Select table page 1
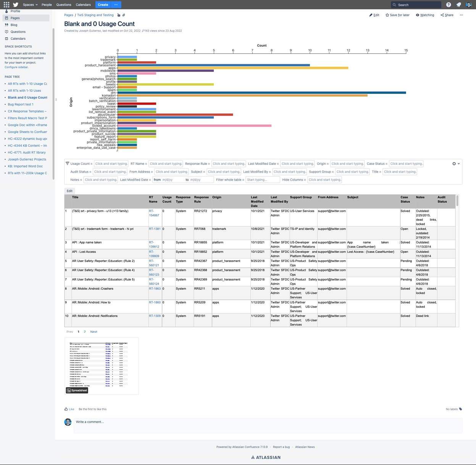This screenshot has width=476, height=465. point(79,332)
